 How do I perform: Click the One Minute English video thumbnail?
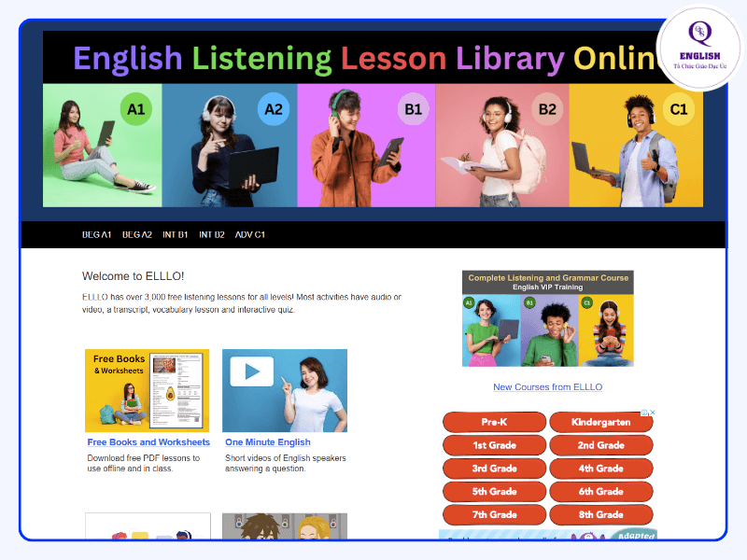click(285, 390)
